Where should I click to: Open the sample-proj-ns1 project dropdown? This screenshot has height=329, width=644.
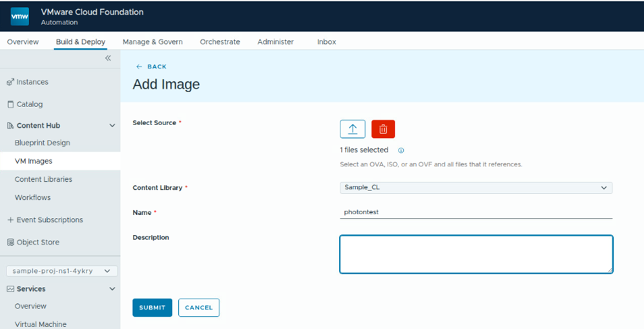coord(61,271)
